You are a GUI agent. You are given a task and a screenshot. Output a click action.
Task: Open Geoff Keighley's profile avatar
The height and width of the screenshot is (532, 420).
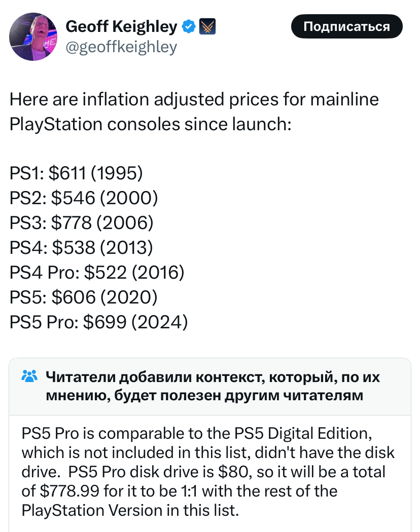pyautogui.click(x=33, y=36)
